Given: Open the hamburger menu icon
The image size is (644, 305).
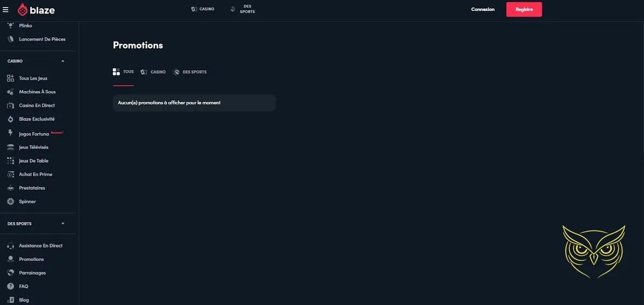Looking at the screenshot, I should tap(5, 10).
